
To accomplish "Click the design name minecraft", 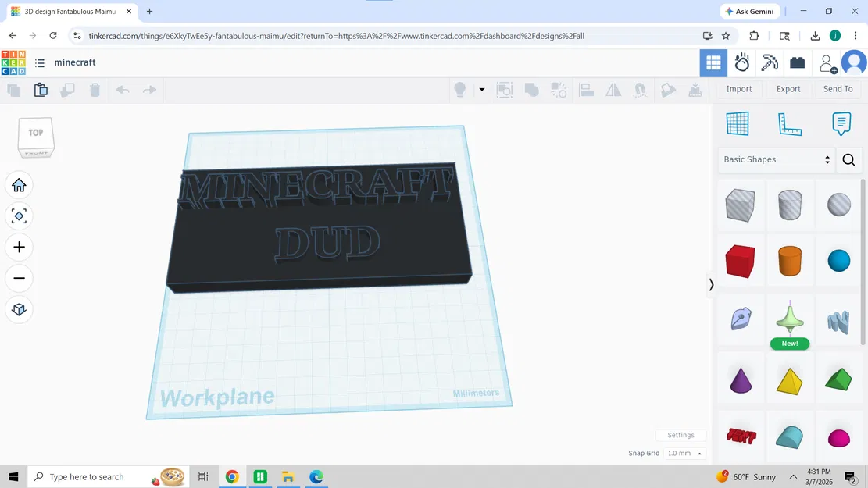I will pos(75,62).
